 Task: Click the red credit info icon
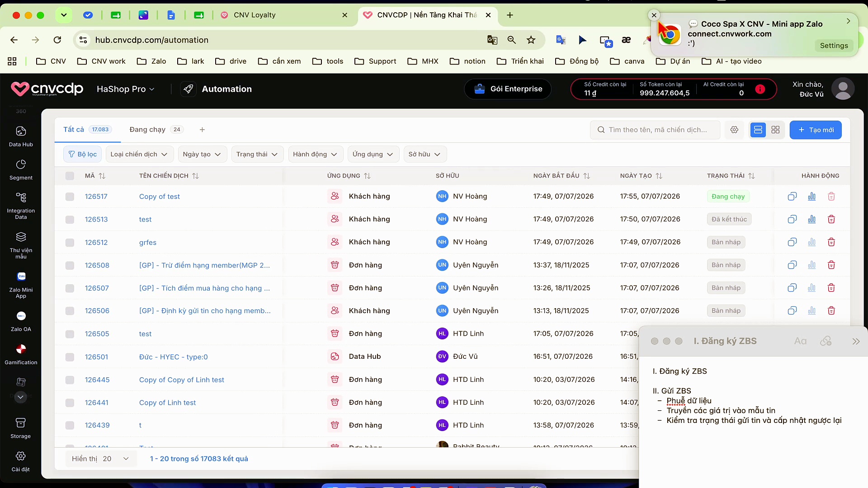pyautogui.click(x=760, y=89)
